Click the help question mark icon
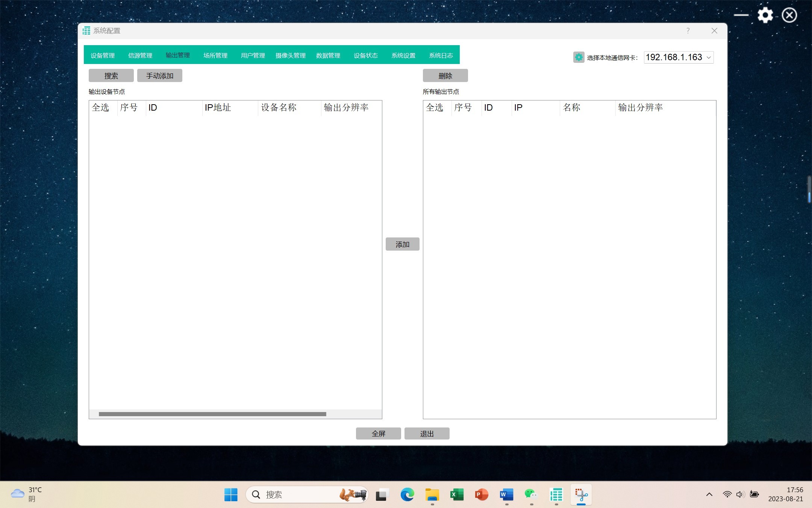812x508 pixels. [x=688, y=31]
